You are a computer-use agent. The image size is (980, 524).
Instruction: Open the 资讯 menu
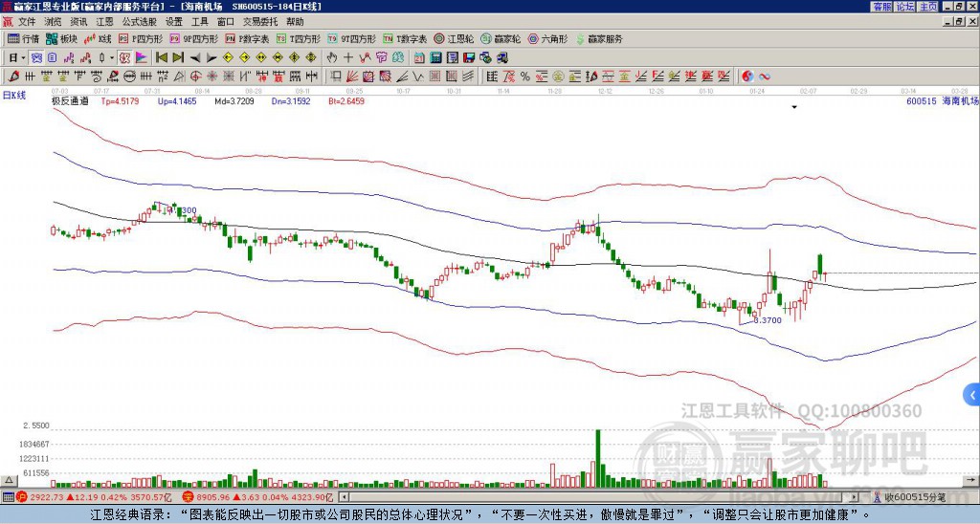click(78, 22)
